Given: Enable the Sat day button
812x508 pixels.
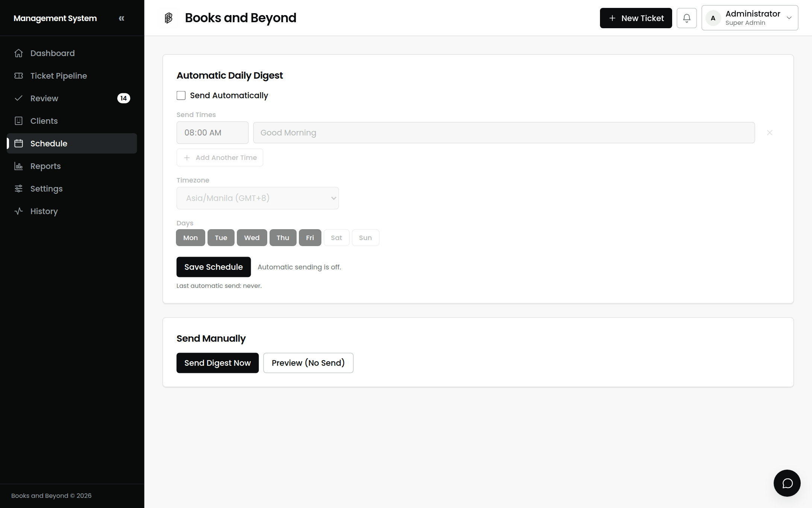Looking at the screenshot, I should 336,238.
